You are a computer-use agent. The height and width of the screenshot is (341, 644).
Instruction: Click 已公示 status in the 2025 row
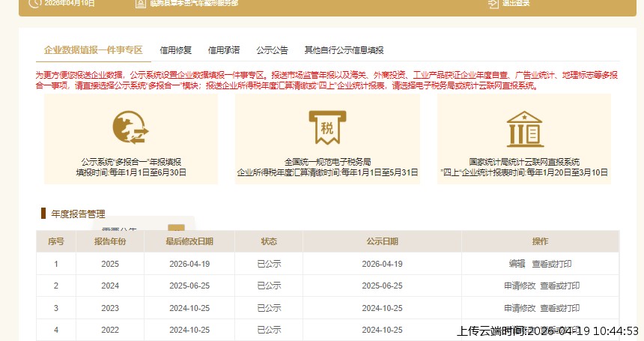(x=269, y=264)
